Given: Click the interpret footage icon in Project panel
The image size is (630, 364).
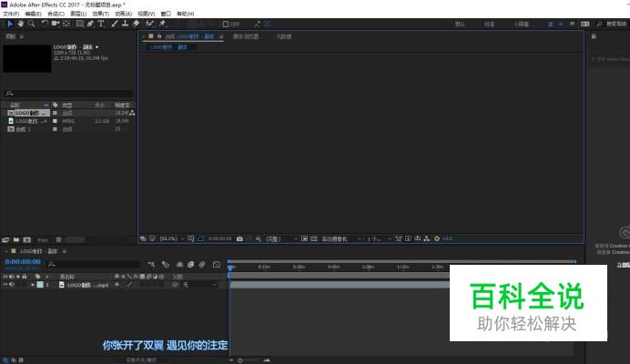Looking at the screenshot, I should (5, 240).
